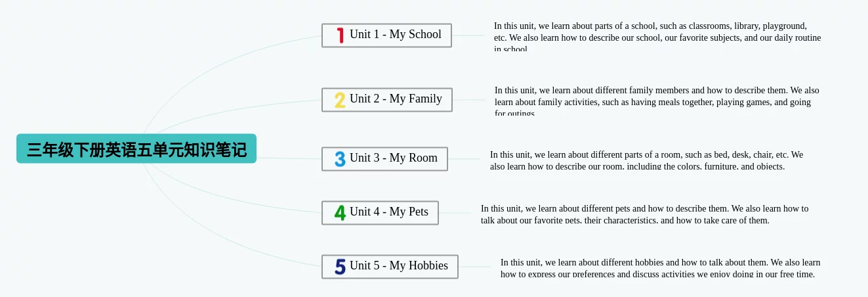Screen dimensions: 868x297
Task: Click the green number 4 icon
Action: click(x=340, y=213)
